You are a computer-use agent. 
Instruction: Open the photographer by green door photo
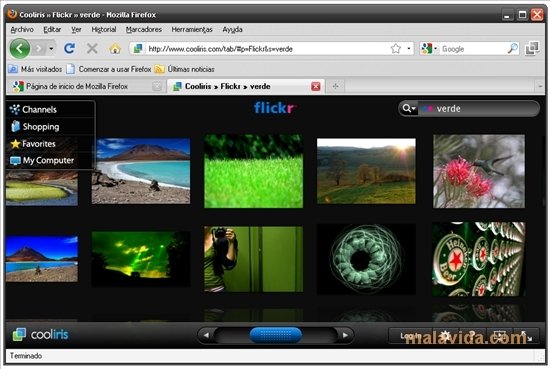tap(253, 259)
